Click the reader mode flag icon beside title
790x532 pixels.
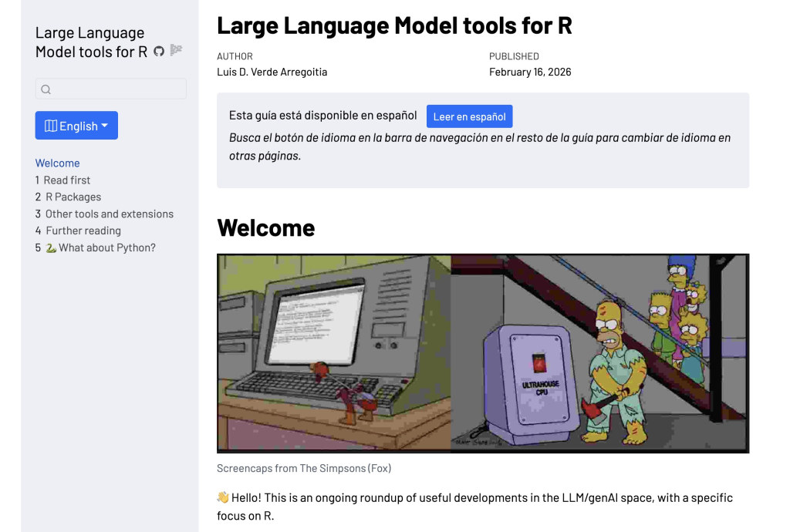pyautogui.click(x=176, y=50)
